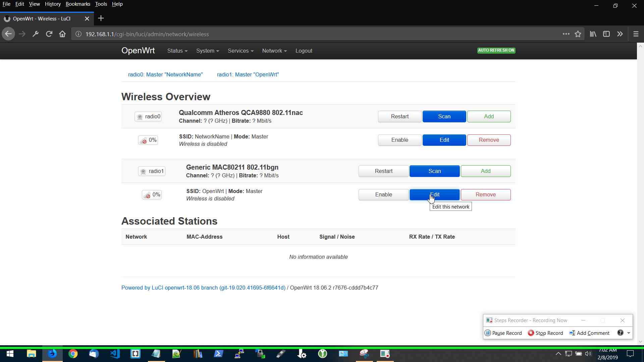Remove the OpenWrt SSID network
Viewport: 644px width, 362px height.
click(x=485, y=195)
